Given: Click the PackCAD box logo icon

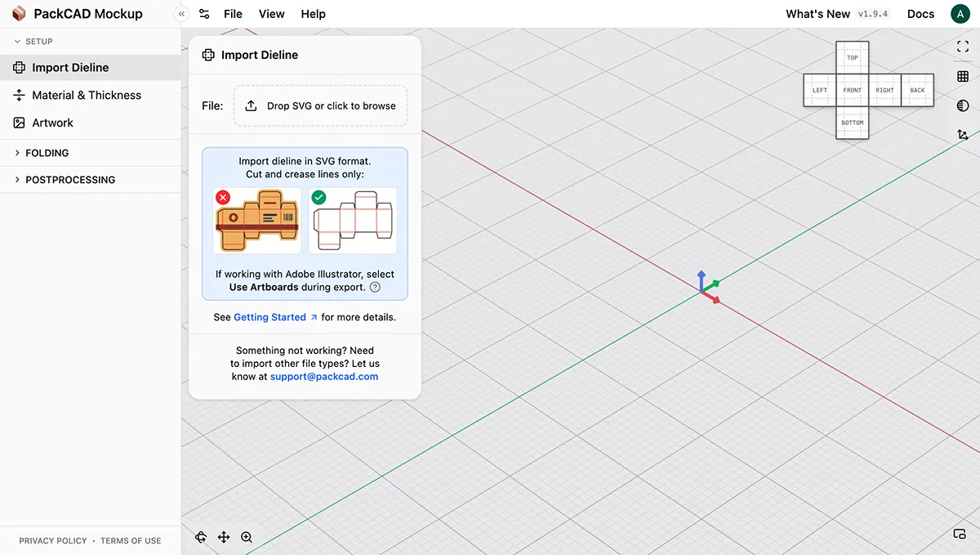Looking at the screenshot, I should [x=19, y=14].
